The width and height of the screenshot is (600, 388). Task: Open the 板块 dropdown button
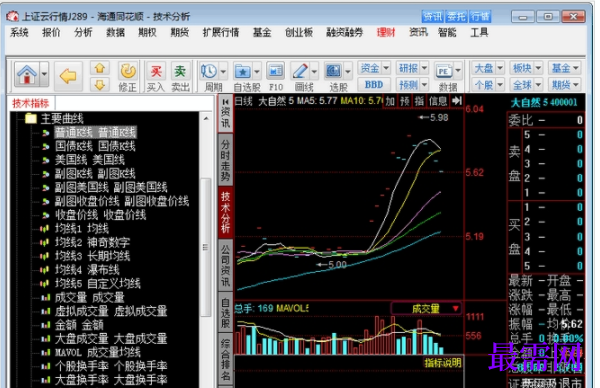(x=526, y=68)
